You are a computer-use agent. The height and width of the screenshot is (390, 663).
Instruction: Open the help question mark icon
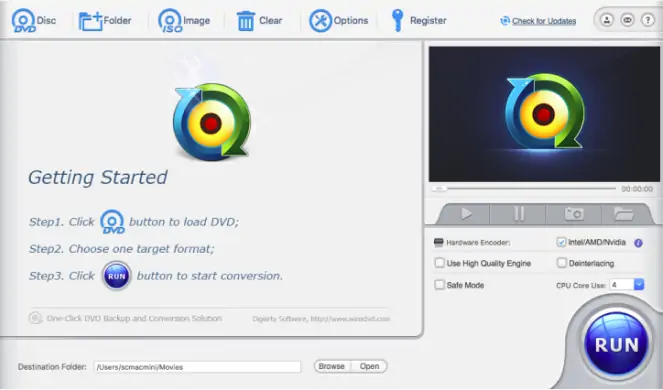click(648, 20)
